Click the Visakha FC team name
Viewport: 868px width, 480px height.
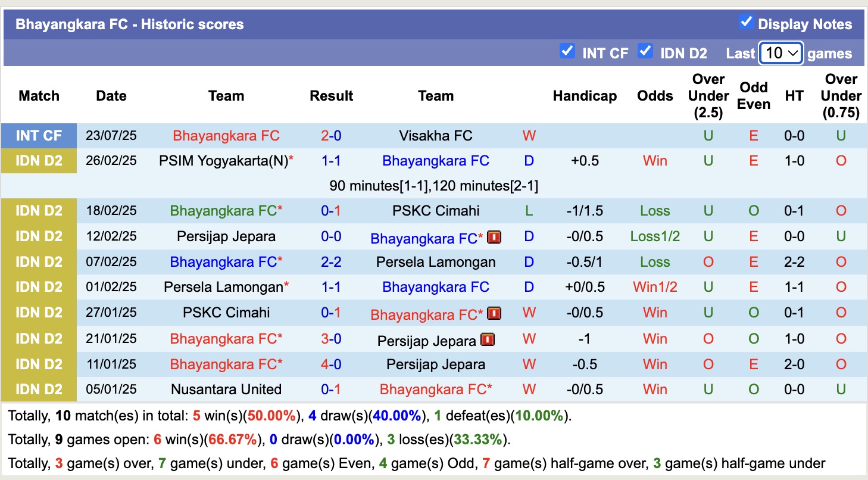tap(436, 135)
